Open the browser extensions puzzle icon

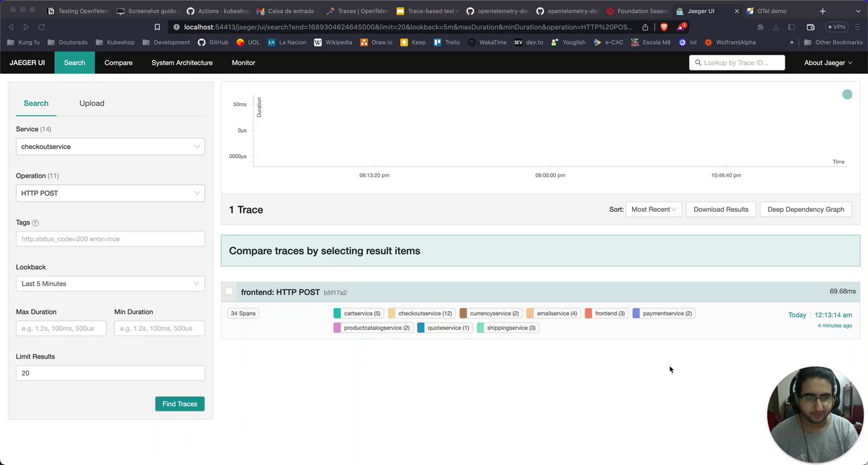click(x=760, y=27)
